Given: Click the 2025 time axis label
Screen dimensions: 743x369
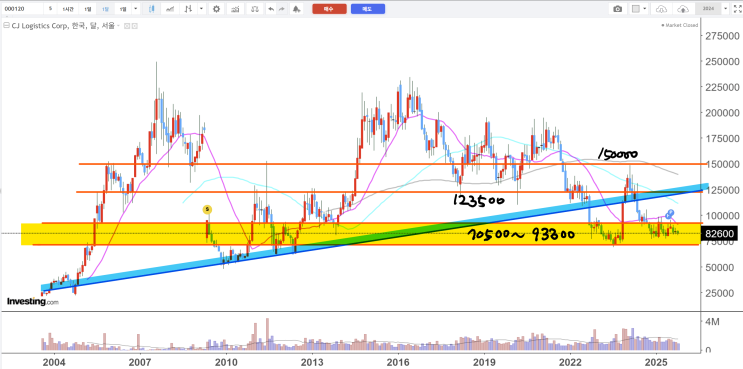Looking at the screenshot, I should (656, 361).
